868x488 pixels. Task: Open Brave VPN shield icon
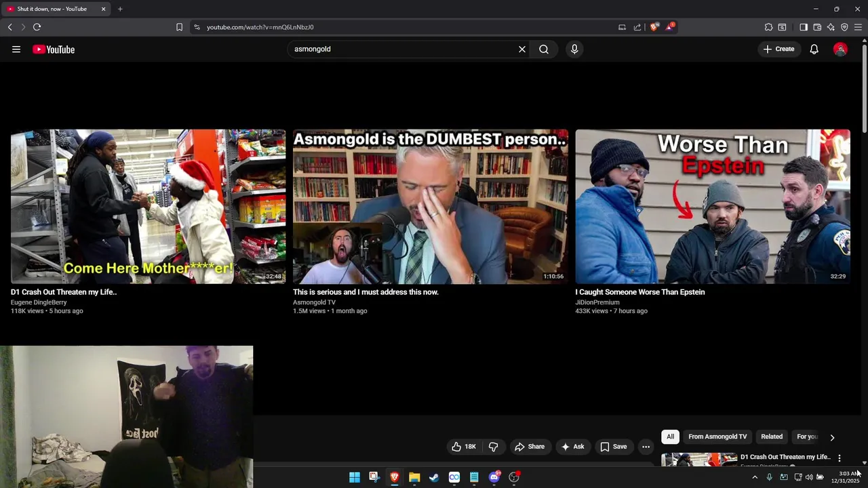point(844,27)
